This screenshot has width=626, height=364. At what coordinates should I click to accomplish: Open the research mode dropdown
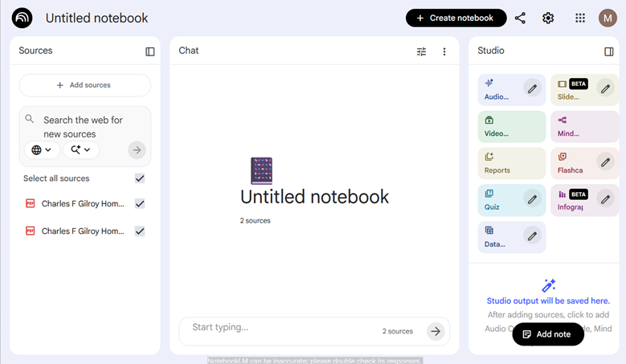click(80, 150)
